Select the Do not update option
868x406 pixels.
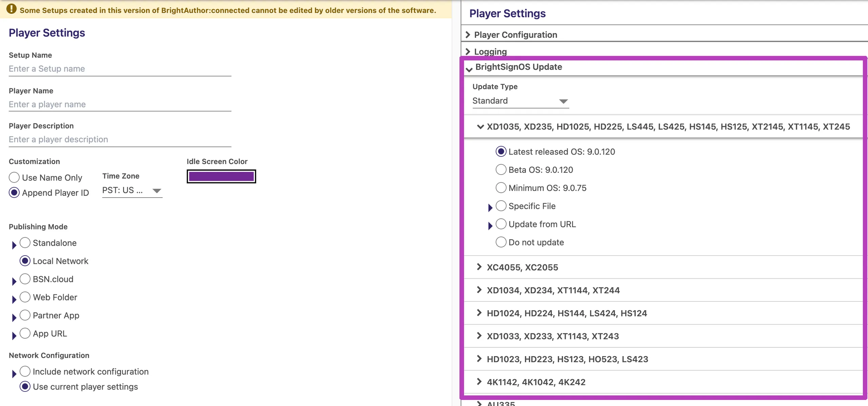pyautogui.click(x=501, y=242)
